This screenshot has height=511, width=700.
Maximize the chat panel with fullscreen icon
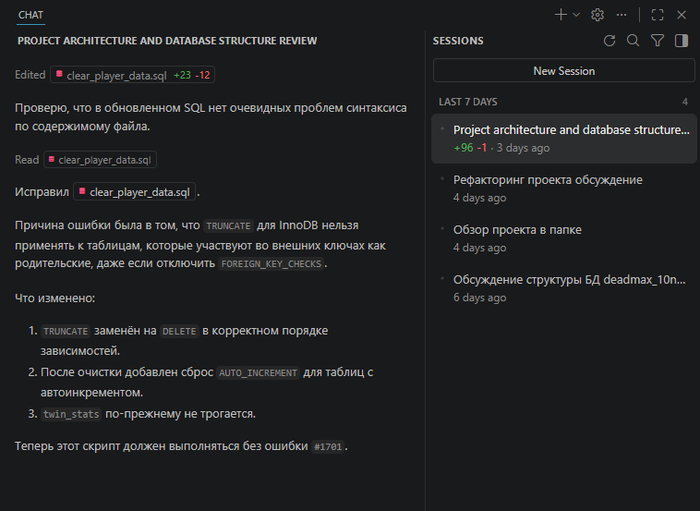click(x=657, y=15)
